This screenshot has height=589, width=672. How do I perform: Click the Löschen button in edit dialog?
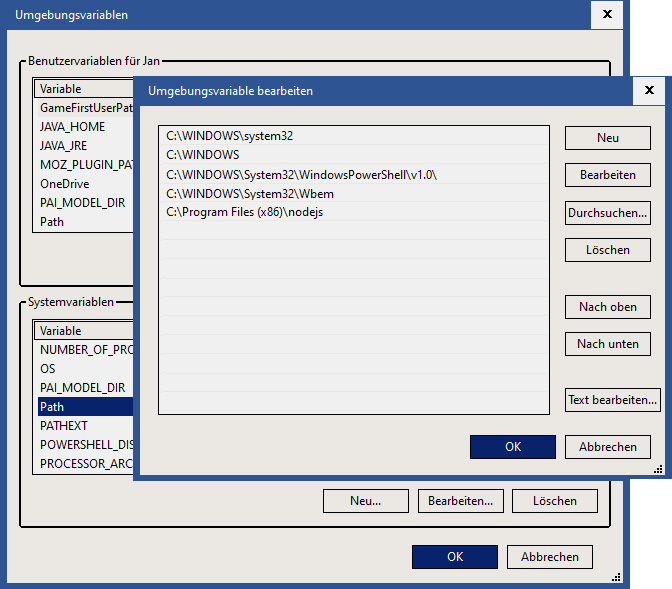click(x=607, y=249)
